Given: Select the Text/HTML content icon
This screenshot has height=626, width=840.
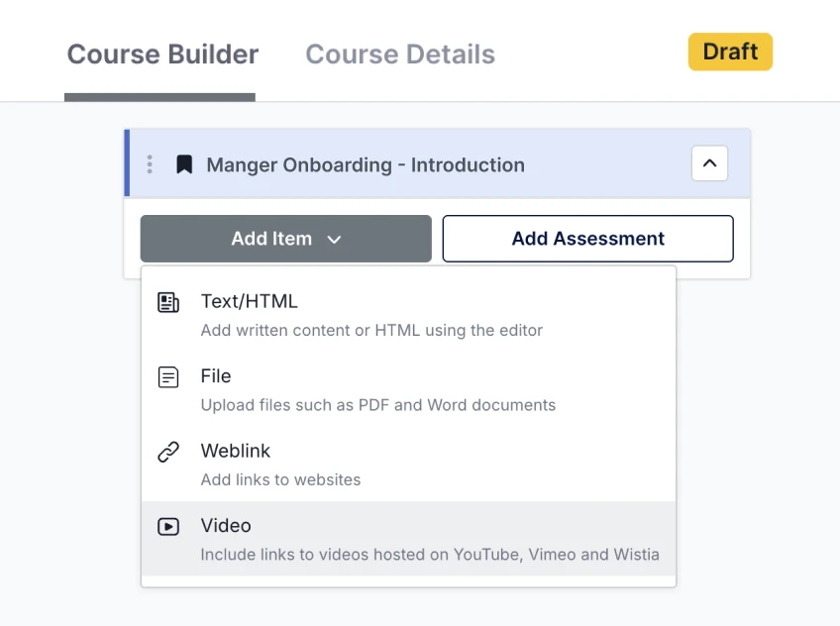Looking at the screenshot, I should 168,300.
